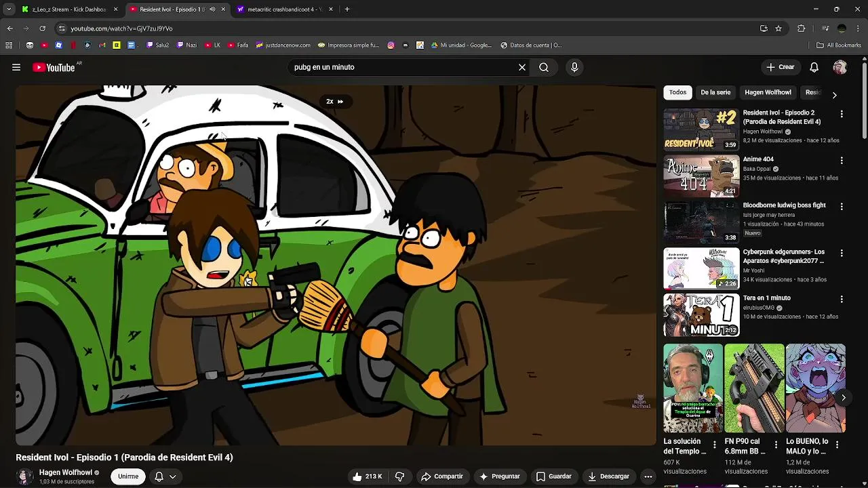Open Bloodborne ludwig boss fight thumbnail

tap(701, 222)
